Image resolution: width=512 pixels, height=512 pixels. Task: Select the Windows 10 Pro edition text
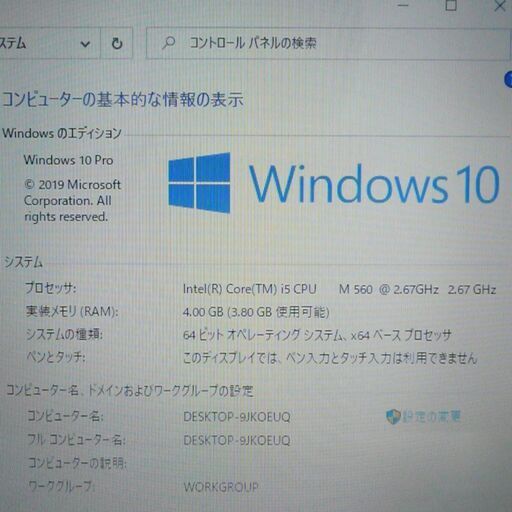tap(68, 160)
